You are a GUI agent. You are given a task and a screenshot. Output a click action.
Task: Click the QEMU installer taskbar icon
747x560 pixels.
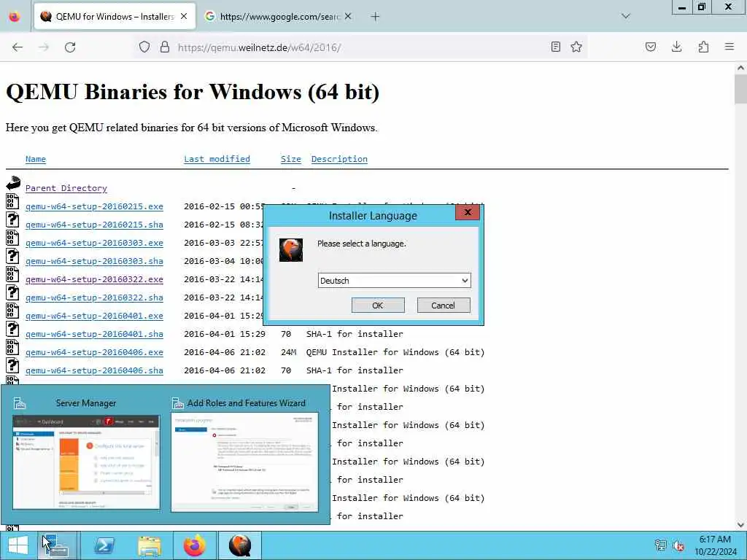pos(239,545)
